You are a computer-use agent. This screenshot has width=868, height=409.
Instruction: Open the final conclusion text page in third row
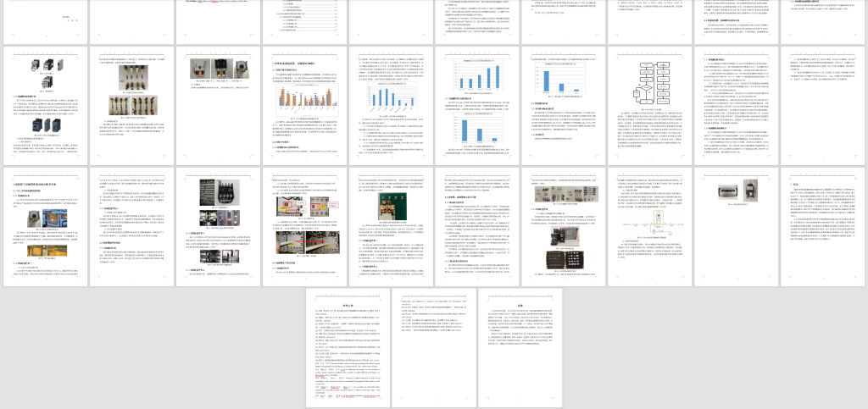823,224
